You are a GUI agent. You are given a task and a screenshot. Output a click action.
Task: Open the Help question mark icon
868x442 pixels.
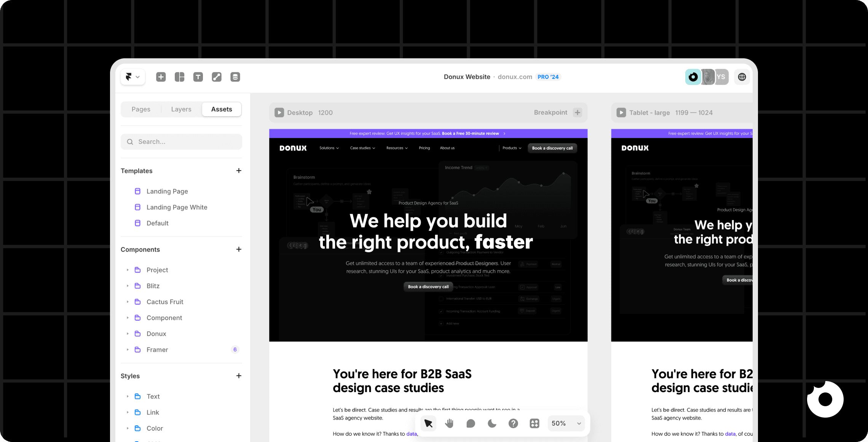tap(513, 423)
